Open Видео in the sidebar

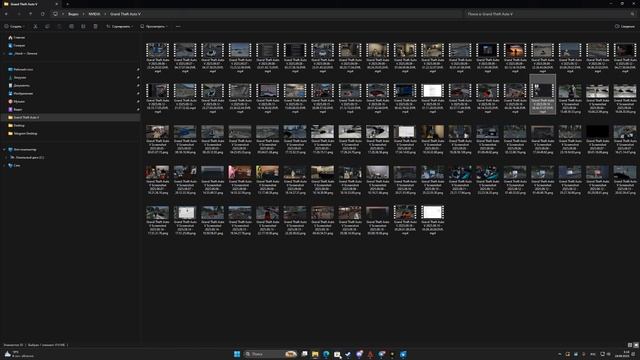click(x=18, y=109)
